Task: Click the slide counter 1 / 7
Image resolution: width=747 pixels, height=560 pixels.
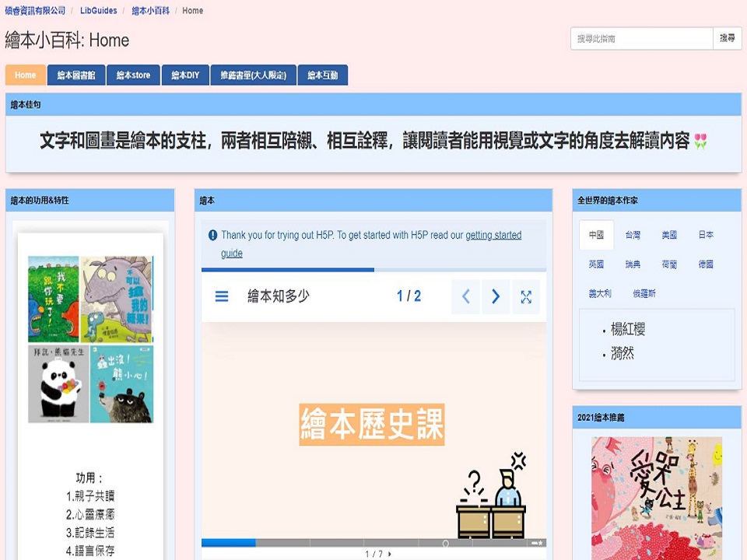Action: [374, 554]
